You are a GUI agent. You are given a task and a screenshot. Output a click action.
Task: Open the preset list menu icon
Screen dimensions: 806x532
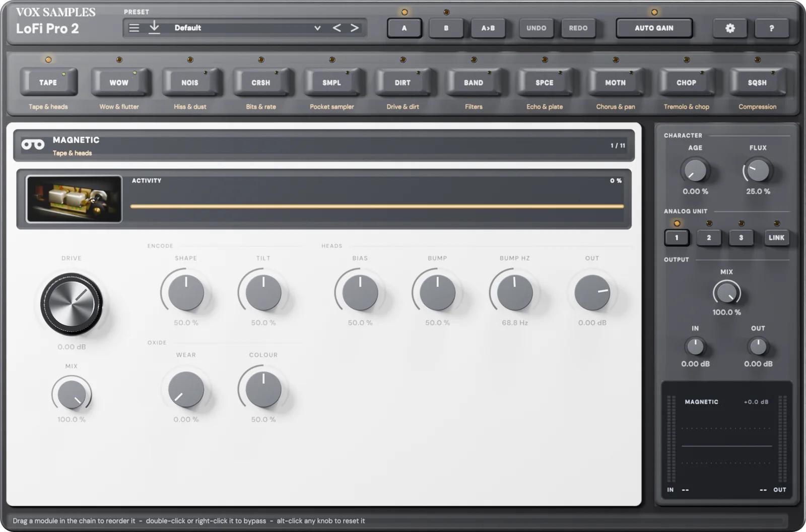[134, 28]
